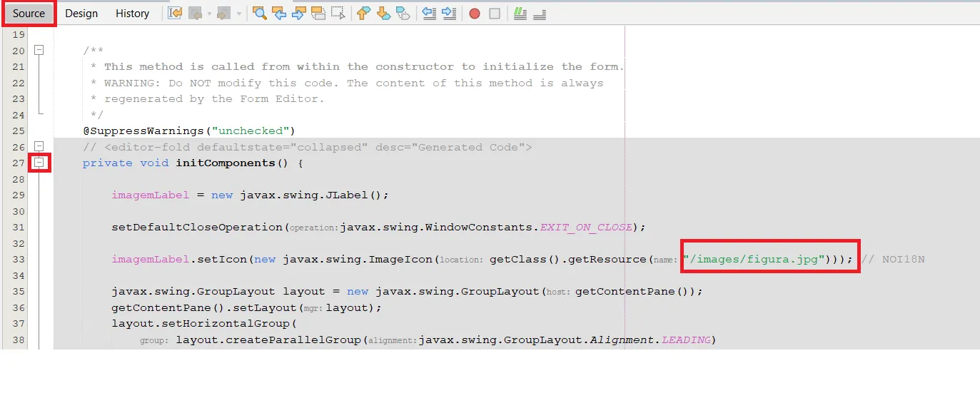Screen dimensions: 980x413
Task: Click the initComponents method name
Action: tap(226, 163)
